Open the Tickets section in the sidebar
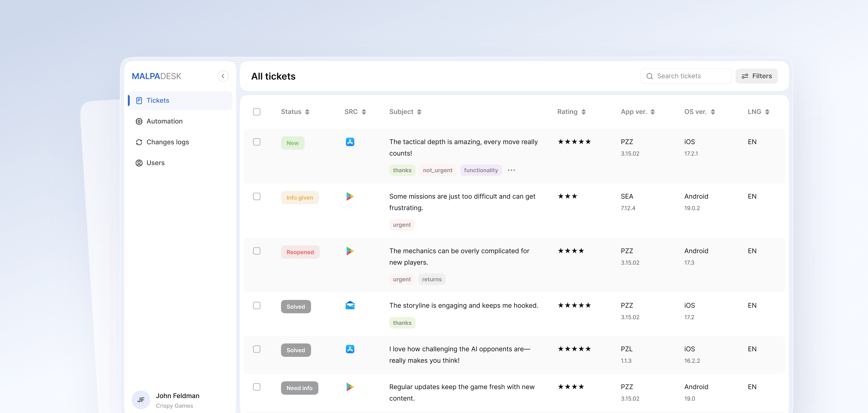Screen dimensions: 868x413 158,100
